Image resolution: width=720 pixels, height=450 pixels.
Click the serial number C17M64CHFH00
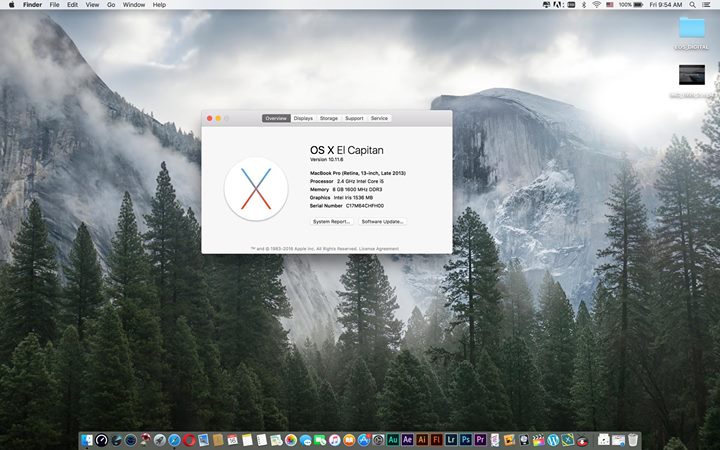tap(365, 206)
